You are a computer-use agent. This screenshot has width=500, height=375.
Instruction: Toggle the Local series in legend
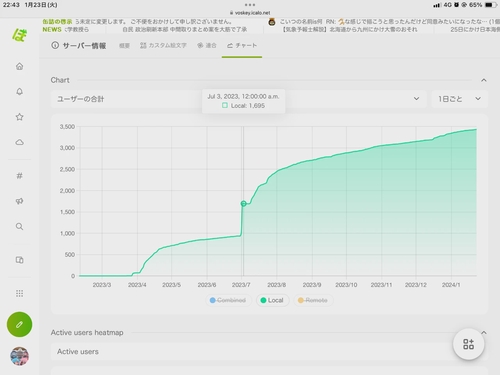click(x=272, y=300)
